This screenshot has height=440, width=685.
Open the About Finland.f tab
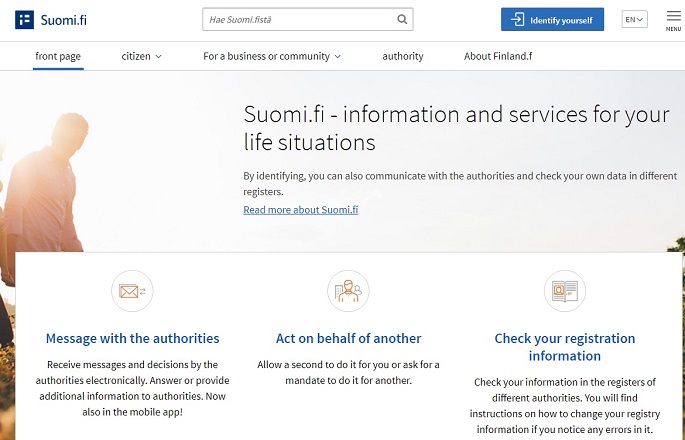[498, 57]
